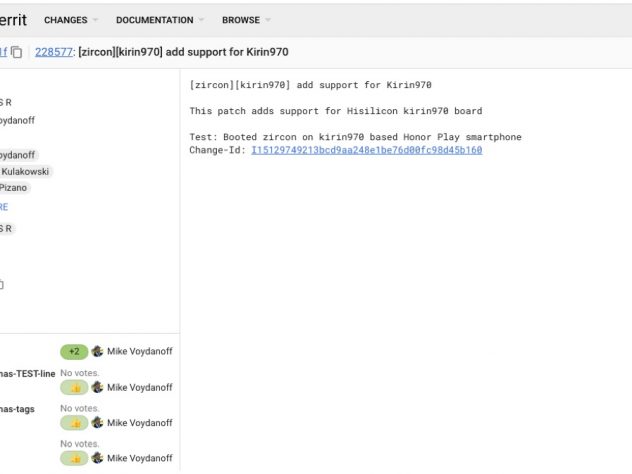
Task: Click the middle thumbs-up vote chip
Action: [x=74, y=423]
